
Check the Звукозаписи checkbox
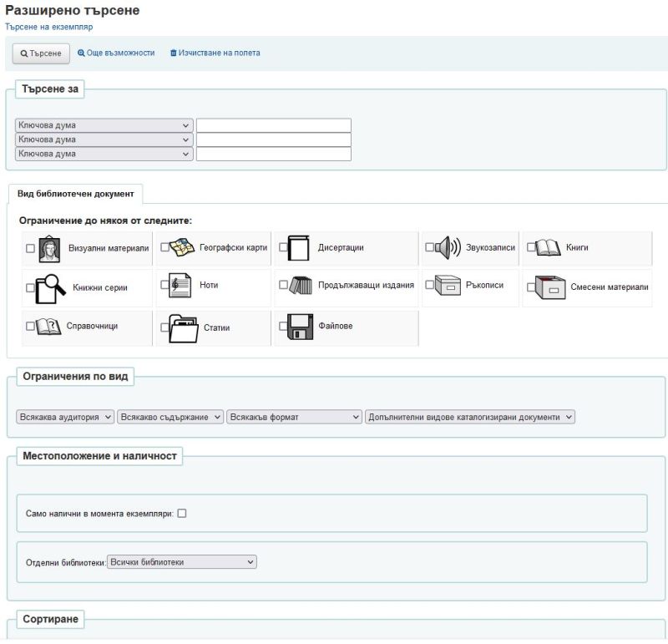pyautogui.click(x=429, y=246)
